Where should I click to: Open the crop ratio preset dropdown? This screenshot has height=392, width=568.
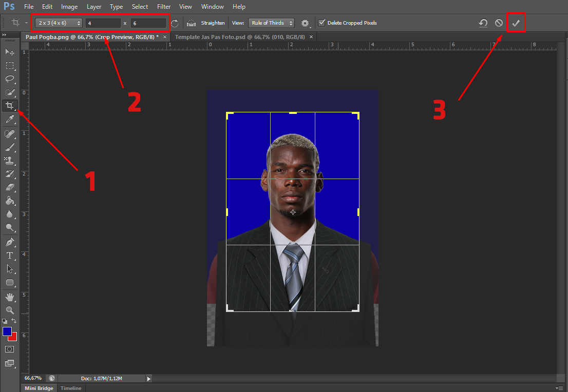tap(59, 23)
